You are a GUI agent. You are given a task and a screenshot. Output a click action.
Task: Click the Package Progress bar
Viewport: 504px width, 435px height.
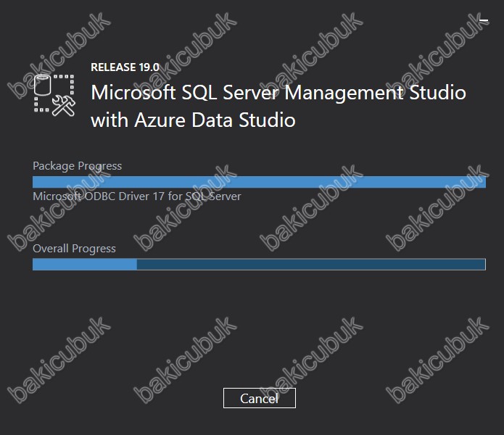pyautogui.click(x=259, y=182)
